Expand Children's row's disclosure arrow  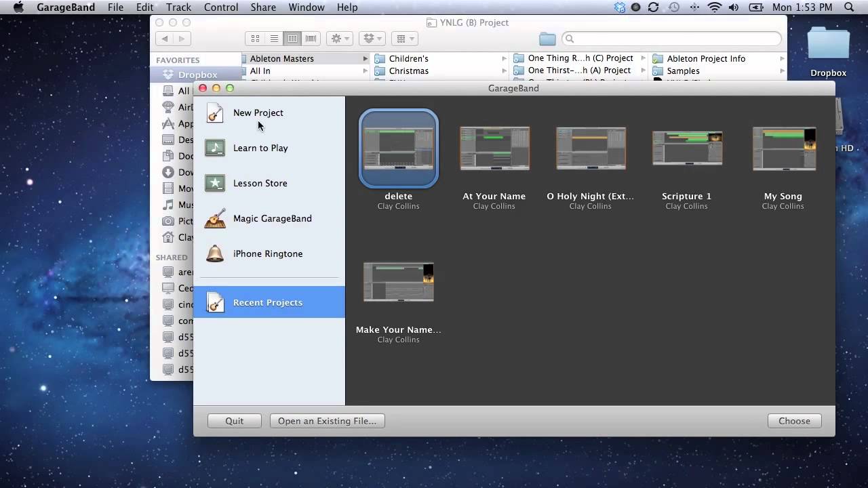click(x=504, y=59)
